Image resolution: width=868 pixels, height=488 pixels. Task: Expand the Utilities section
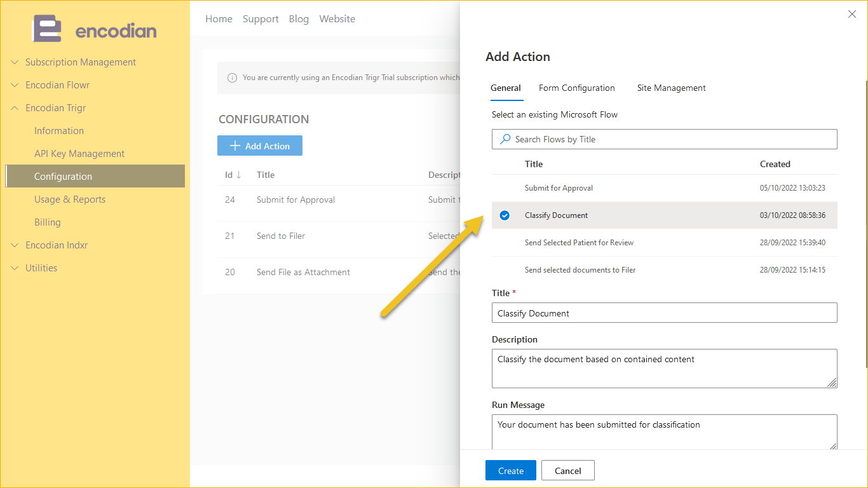point(15,268)
